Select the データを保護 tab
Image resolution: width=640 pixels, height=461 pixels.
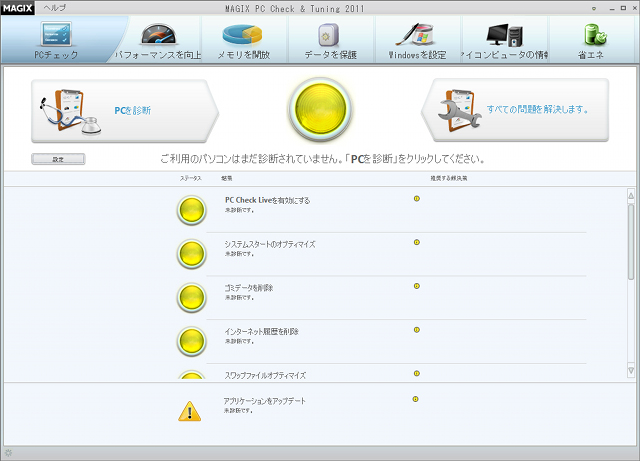click(330, 40)
